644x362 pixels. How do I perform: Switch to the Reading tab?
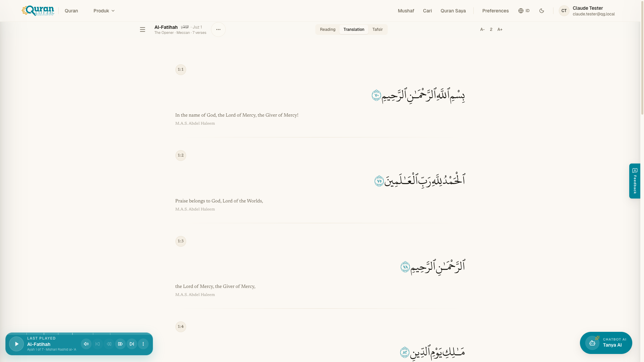pyautogui.click(x=328, y=29)
